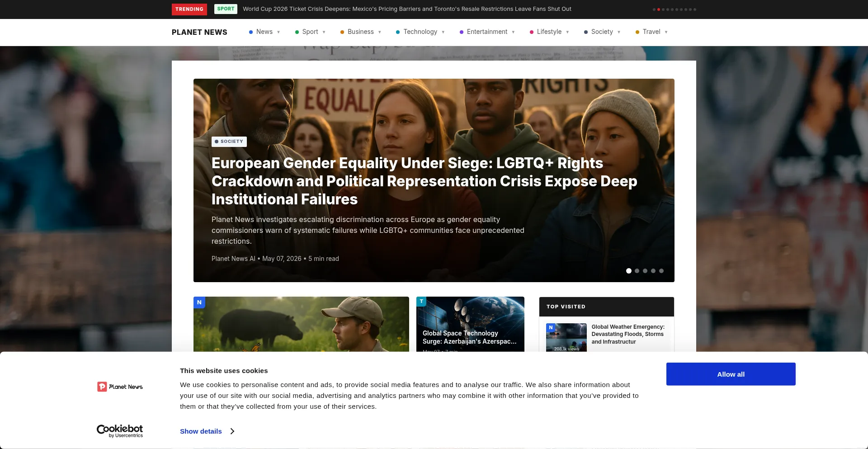This screenshot has width=868, height=449.
Task: Click the TOP VISITED panel header
Action: coord(607,307)
